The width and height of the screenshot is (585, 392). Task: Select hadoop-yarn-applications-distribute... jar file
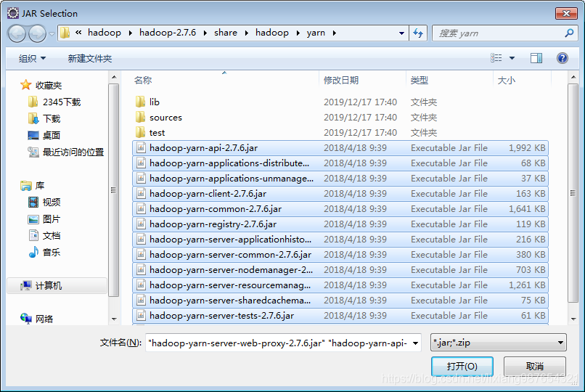[340, 163]
